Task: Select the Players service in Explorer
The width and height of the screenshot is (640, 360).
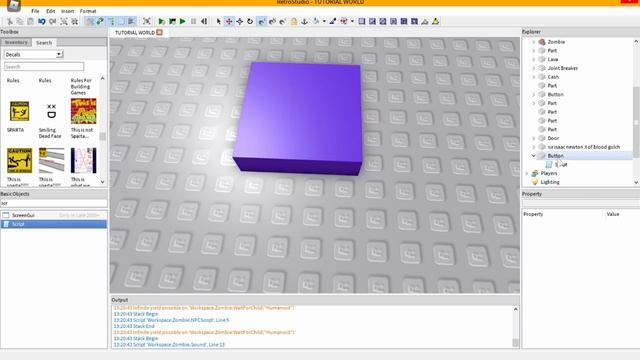Action: coord(549,173)
